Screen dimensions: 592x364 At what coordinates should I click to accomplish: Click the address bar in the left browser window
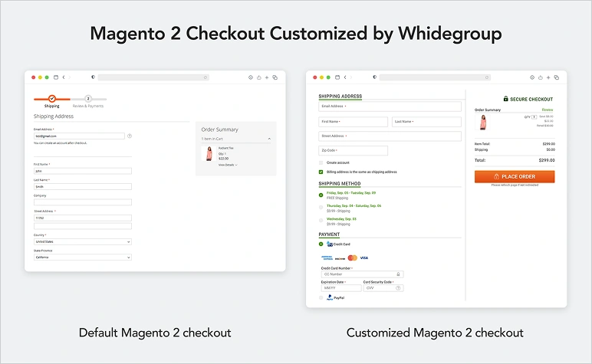(153, 77)
